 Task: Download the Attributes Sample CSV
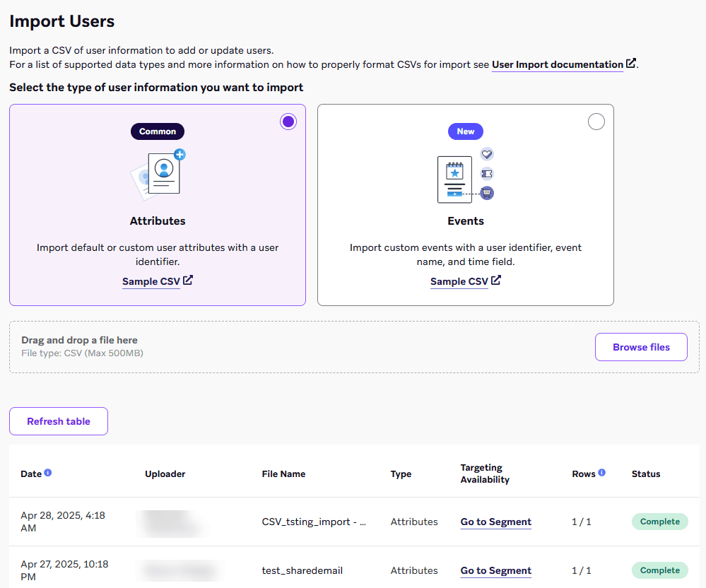pyautogui.click(x=151, y=281)
